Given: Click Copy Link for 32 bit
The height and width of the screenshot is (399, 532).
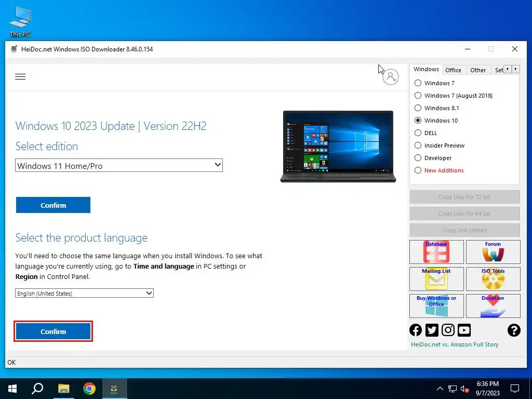Looking at the screenshot, I should click(464, 197).
